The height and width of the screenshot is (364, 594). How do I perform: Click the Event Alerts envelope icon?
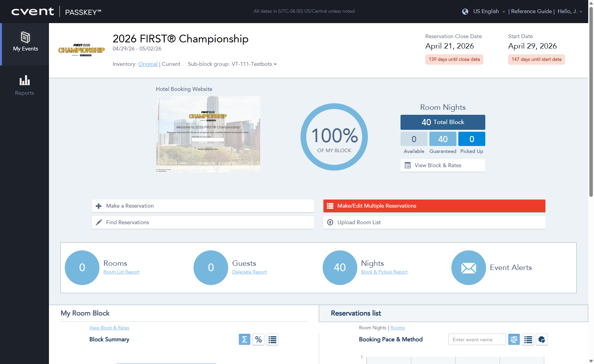point(469,268)
